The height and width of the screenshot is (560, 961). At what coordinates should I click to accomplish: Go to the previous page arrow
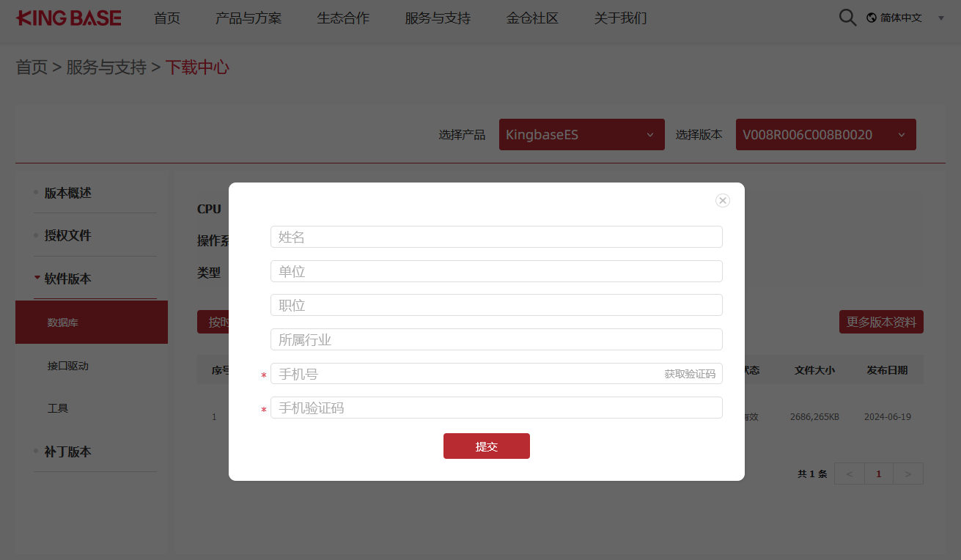coord(850,474)
